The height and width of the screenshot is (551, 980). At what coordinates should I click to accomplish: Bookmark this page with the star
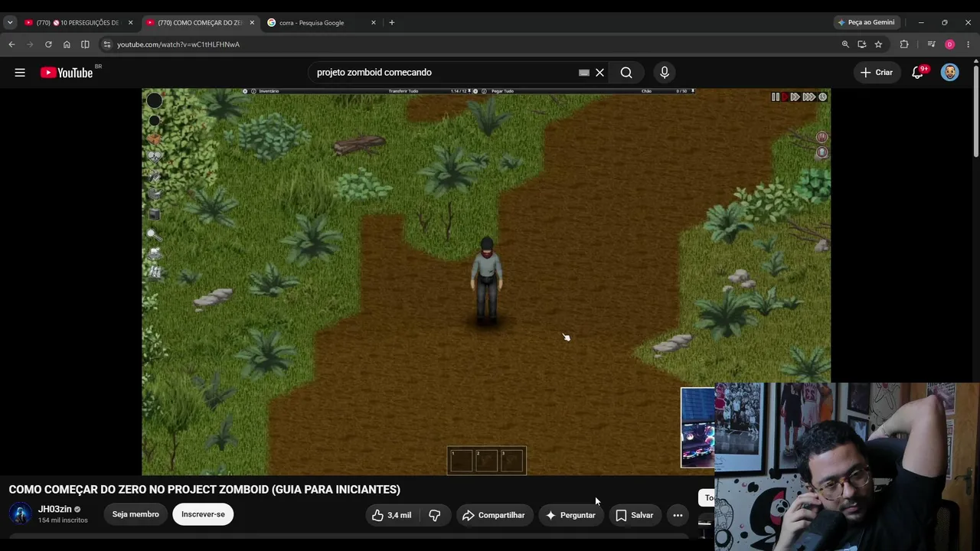[x=878, y=44]
